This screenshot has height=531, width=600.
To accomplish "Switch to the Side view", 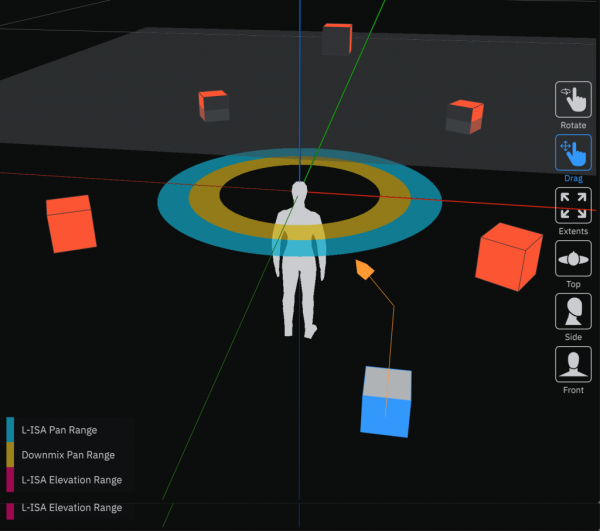I will pos(573,312).
